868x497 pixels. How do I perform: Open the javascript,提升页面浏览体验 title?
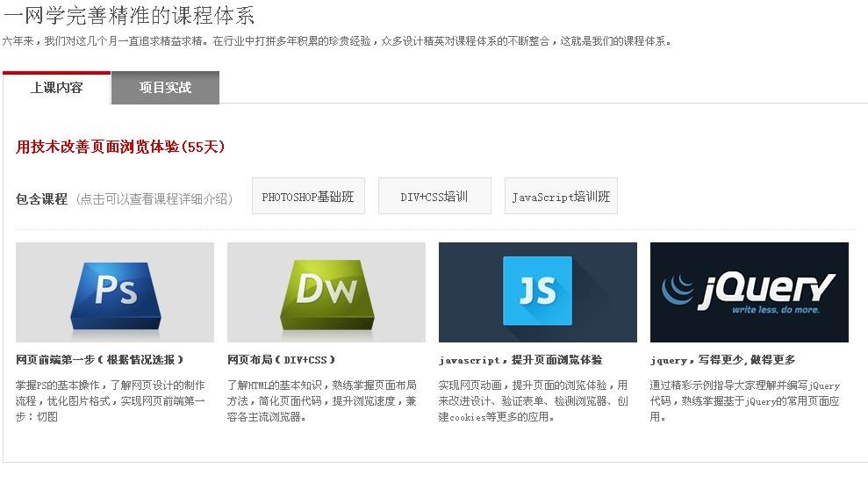[x=520, y=360]
